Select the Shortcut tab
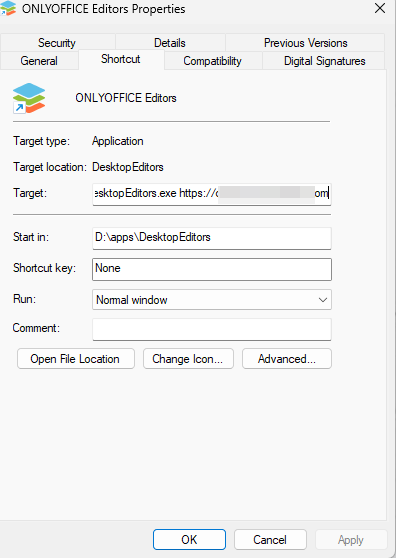 tap(121, 59)
